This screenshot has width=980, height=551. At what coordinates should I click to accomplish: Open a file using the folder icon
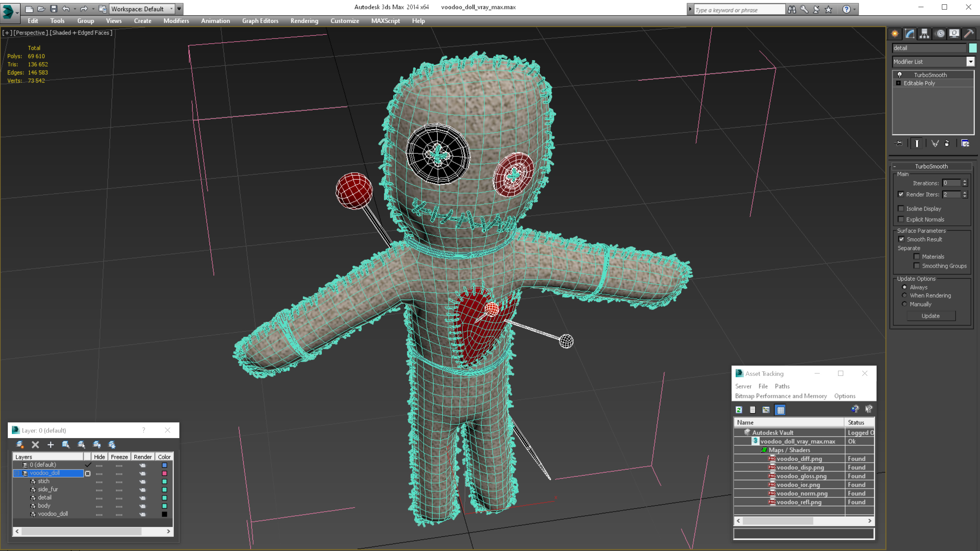pos(42,9)
